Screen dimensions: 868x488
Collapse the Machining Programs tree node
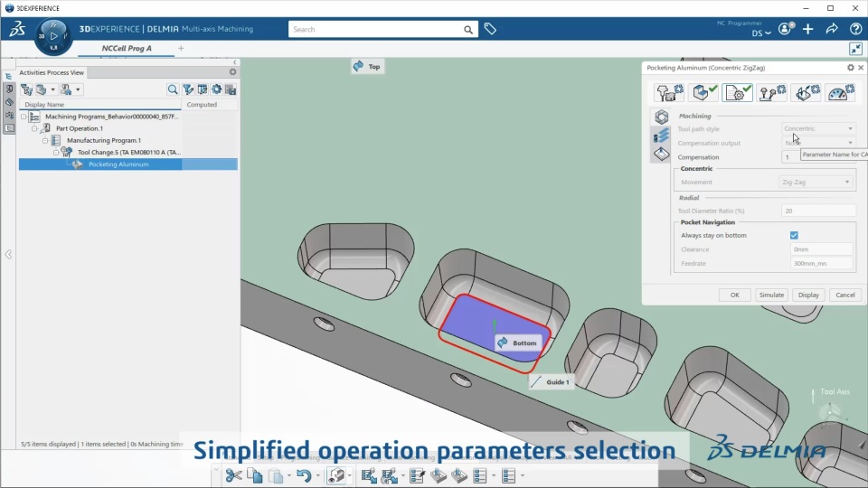pyautogui.click(x=24, y=117)
